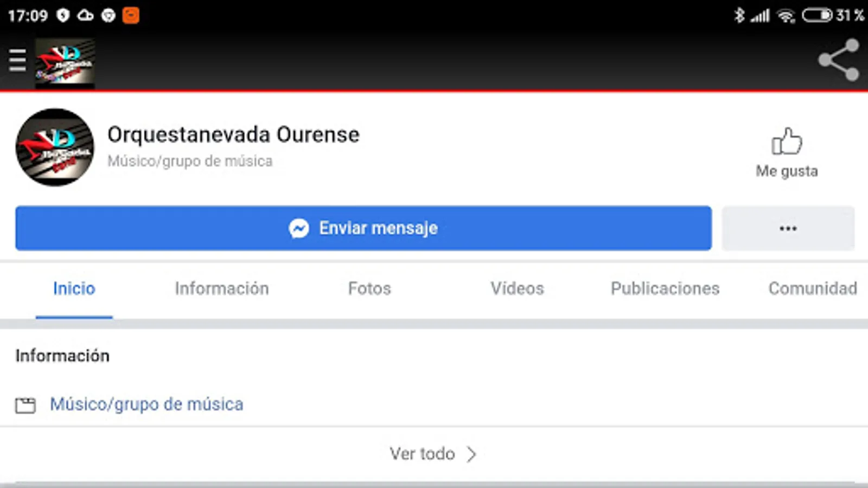Follow the blue Músico/grupo de música link

pos(146,404)
